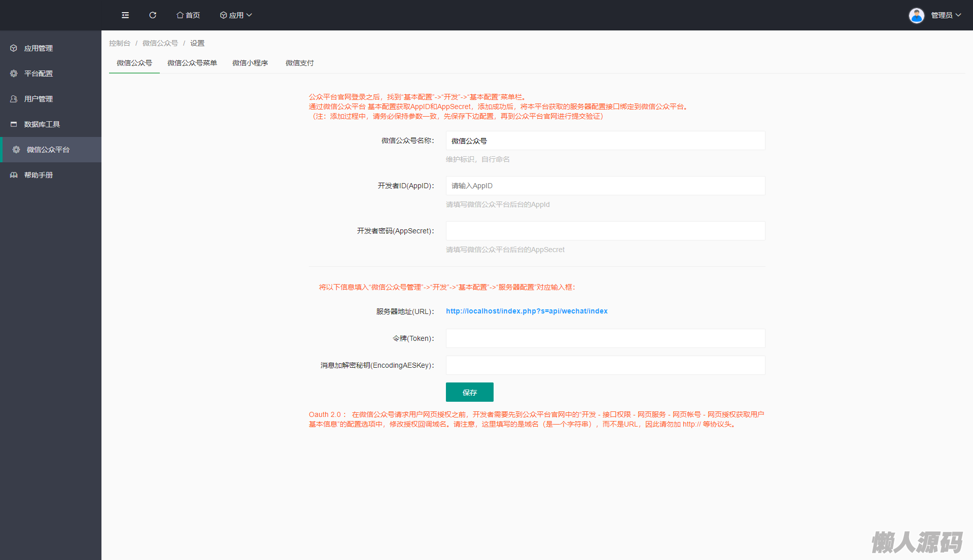Image resolution: width=973 pixels, height=560 pixels.
Task: Switch to the 微信公众号菜单 tab
Action: (192, 63)
